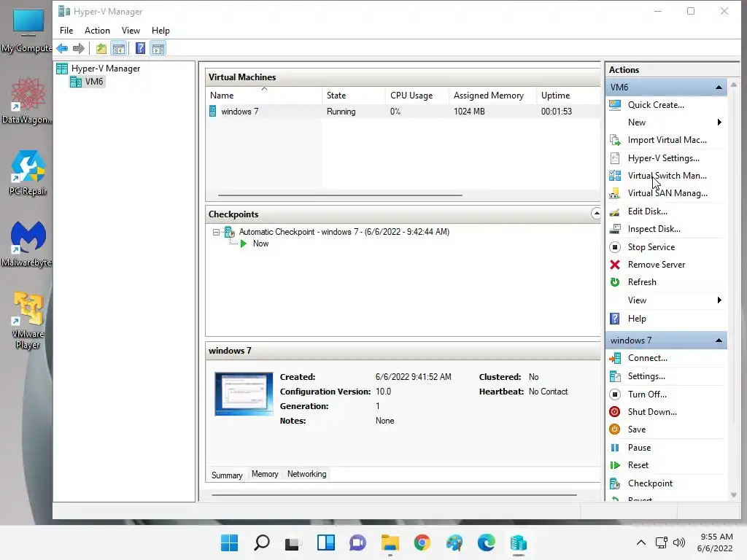This screenshot has height=560, width=747.
Task: Click the details pane horizontal scrollbar
Action: [394, 495]
